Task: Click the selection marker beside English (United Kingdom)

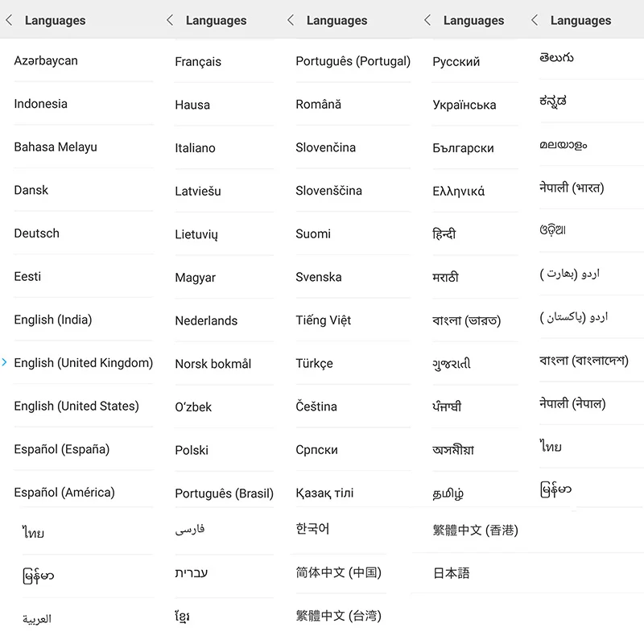Action: [x=5, y=363]
